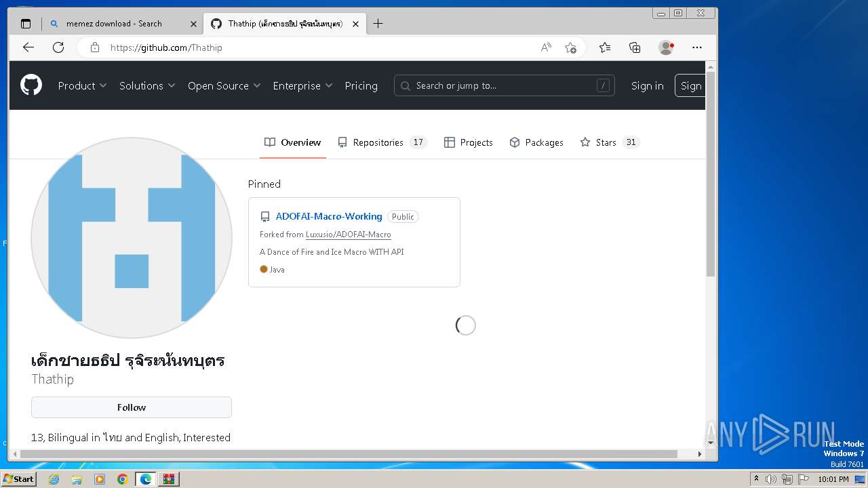
Task: Open Read aloud icon in address bar
Action: click(546, 47)
